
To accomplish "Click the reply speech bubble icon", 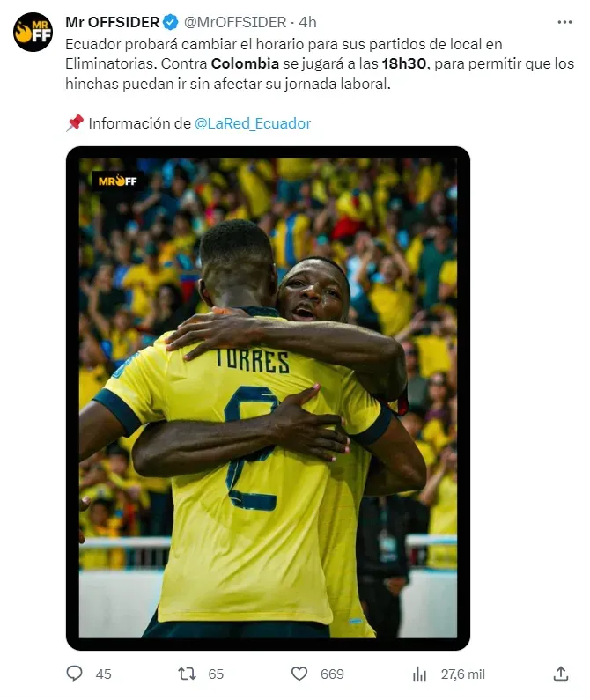I will (74, 674).
